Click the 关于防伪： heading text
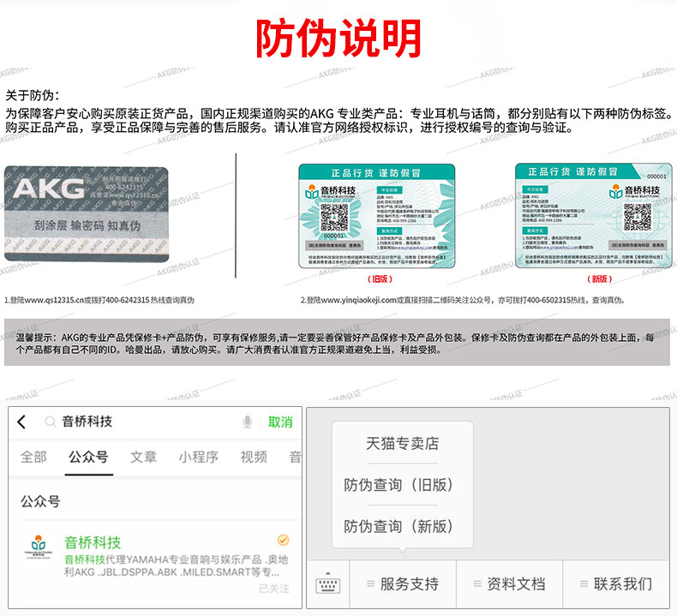Image resolution: width=677 pixels, height=616 pixels. pyautogui.click(x=33, y=95)
